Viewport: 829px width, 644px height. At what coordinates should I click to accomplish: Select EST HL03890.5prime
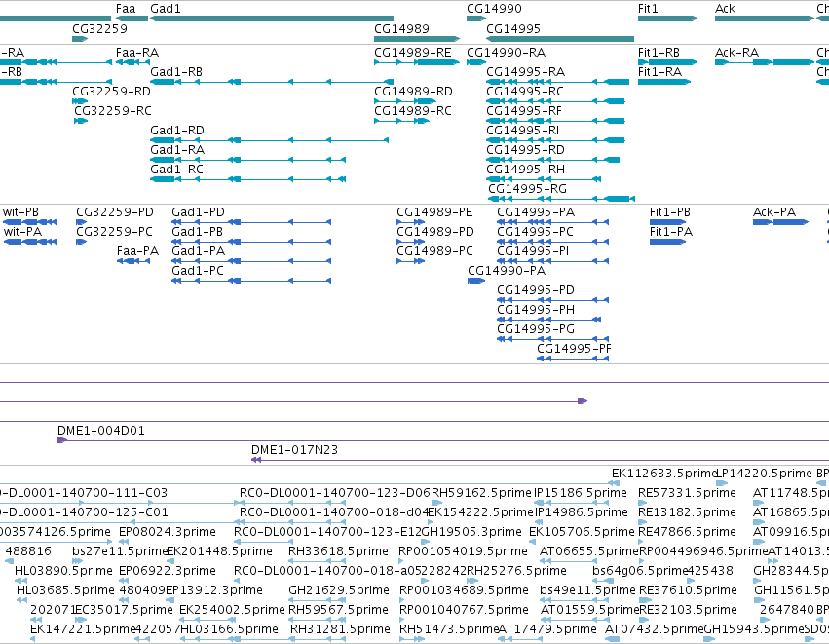click(x=22, y=581)
